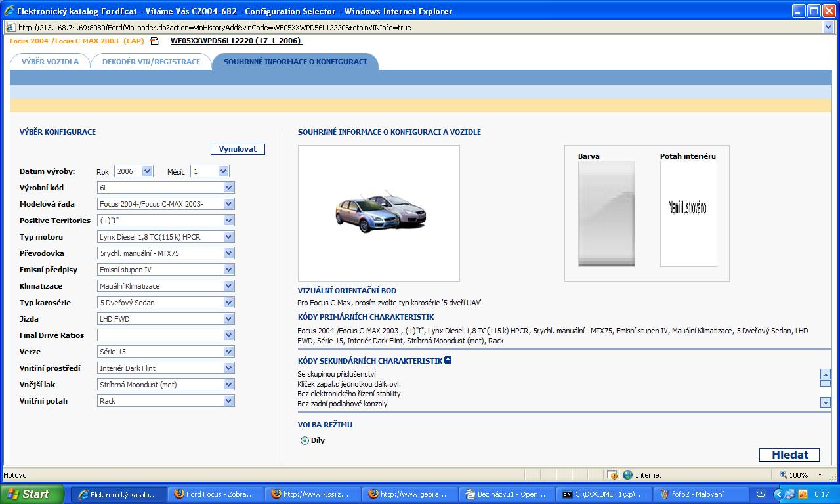Click the Barva silver color swatch
Screen dimensions: 840x504
pyautogui.click(x=606, y=214)
